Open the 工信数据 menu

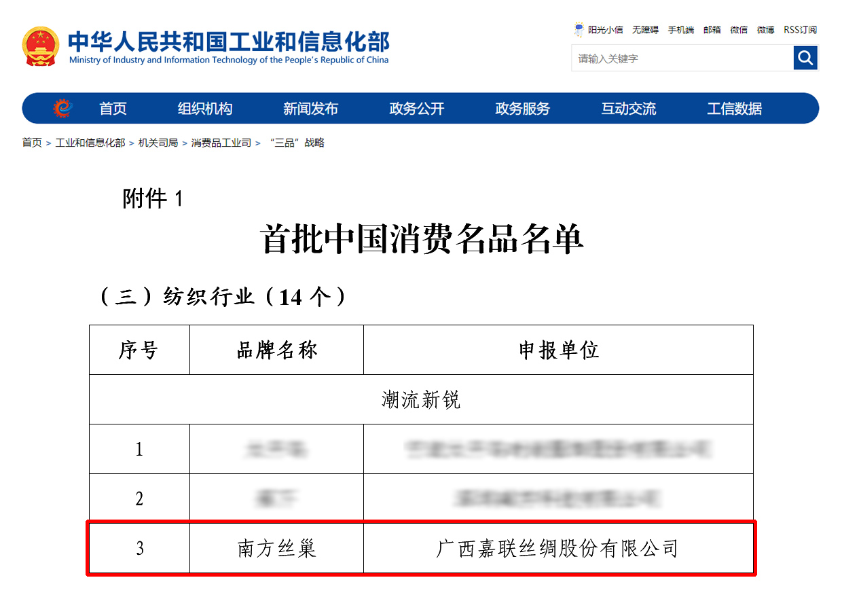[x=734, y=109]
